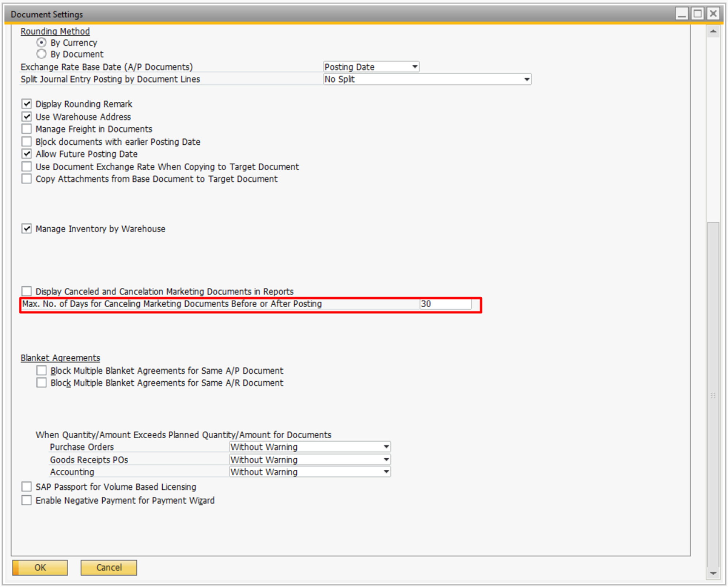Click the scroll up arrow icon
Screen dimensions: 728x587
pos(713,32)
